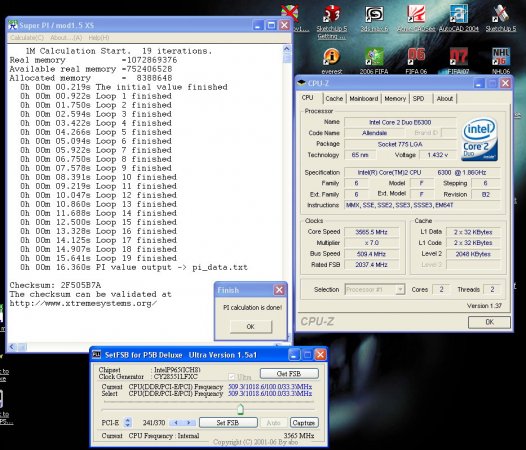This screenshot has height=450, width=526.
Task: Click the Set FSB button
Action: (228, 422)
